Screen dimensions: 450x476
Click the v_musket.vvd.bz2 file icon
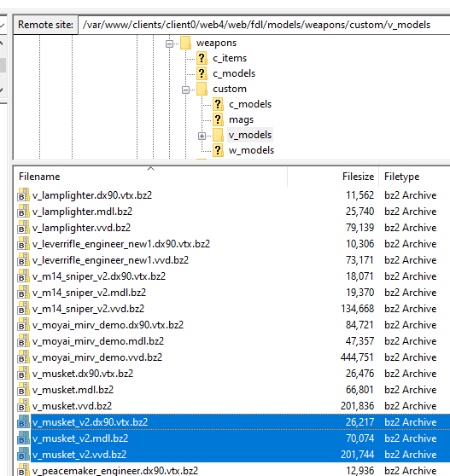(23, 406)
